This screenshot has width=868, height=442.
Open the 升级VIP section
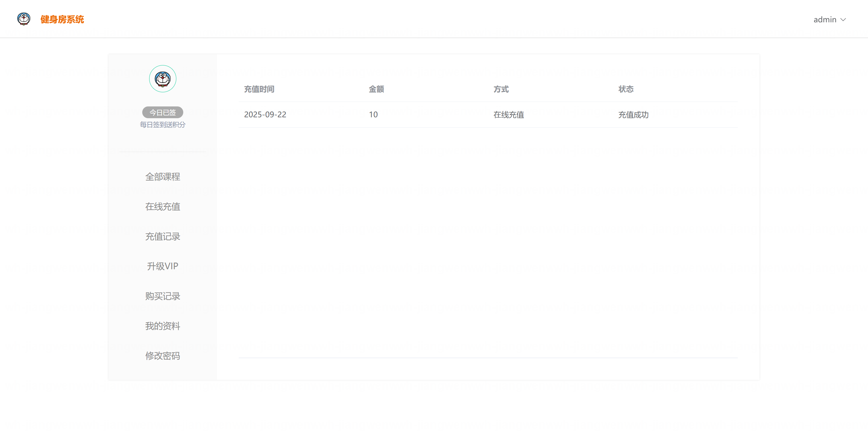coord(163,266)
